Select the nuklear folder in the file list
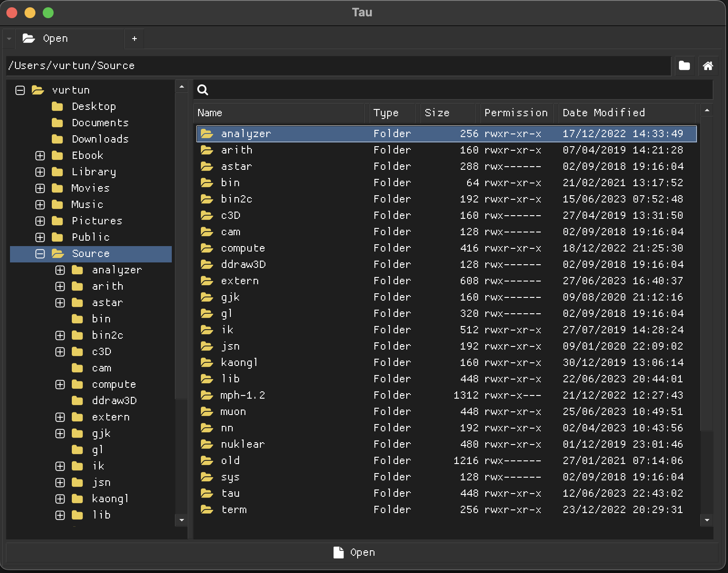The width and height of the screenshot is (728, 573). pos(243,444)
